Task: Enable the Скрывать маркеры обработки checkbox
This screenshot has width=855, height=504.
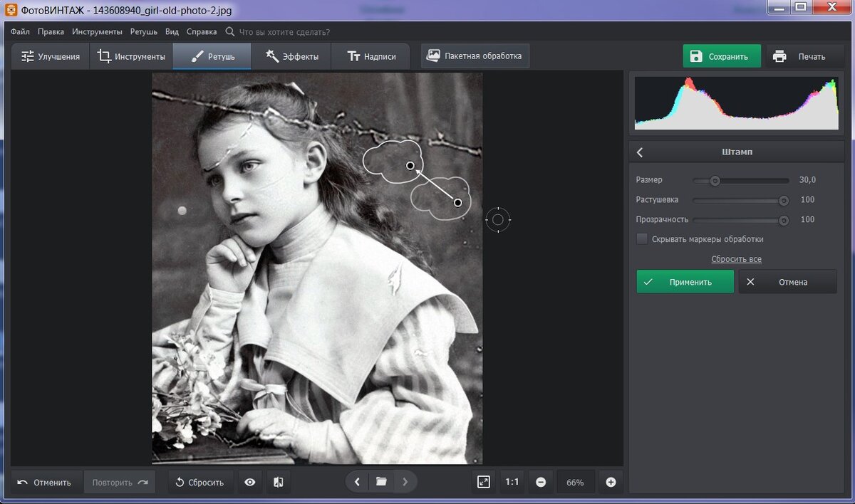Action: point(642,238)
